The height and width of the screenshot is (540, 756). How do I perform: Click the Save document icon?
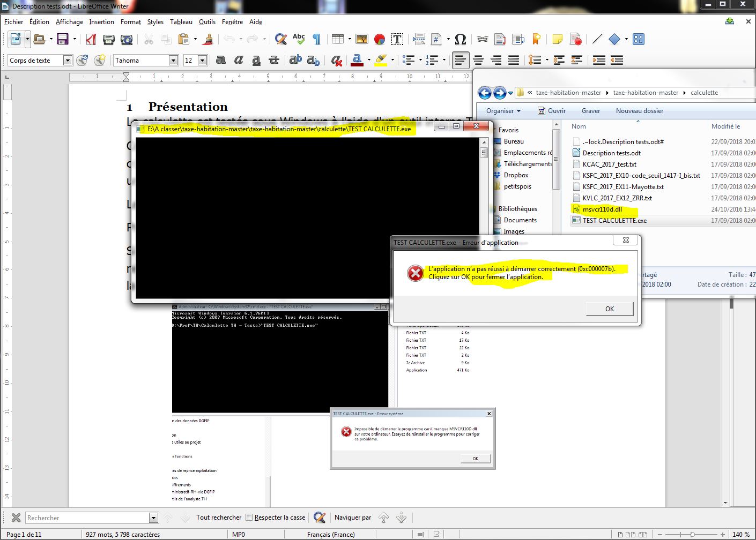pyautogui.click(x=63, y=39)
